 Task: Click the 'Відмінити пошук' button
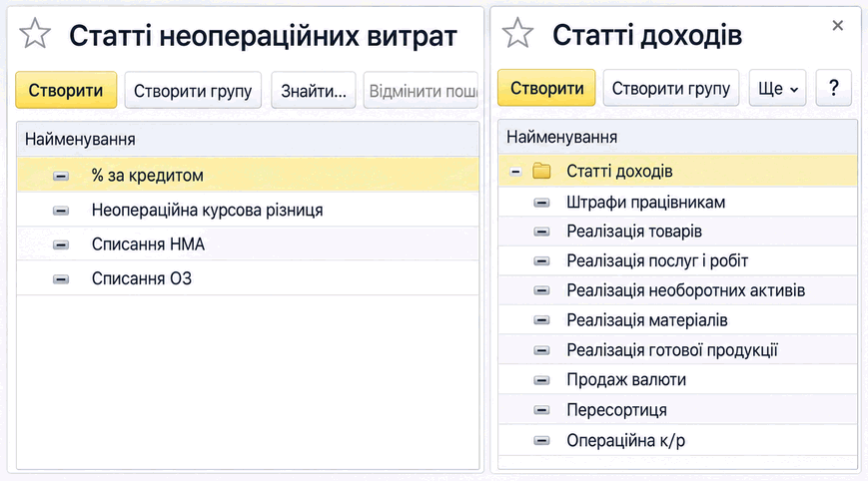(x=421, y=90)
